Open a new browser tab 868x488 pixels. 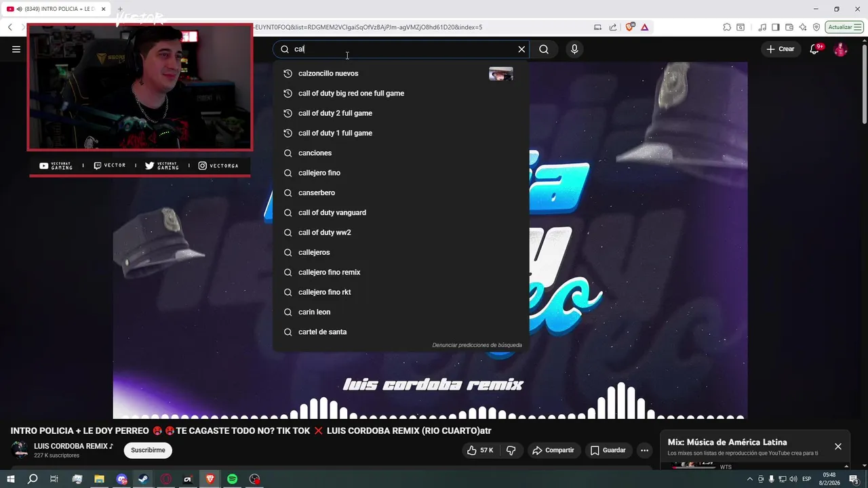tap(120, 9)
